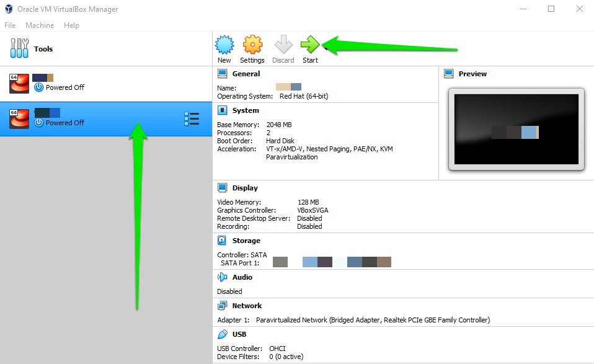Click the Audio speaker icon
Screen dimensions: 594x364
click(222, 277)
